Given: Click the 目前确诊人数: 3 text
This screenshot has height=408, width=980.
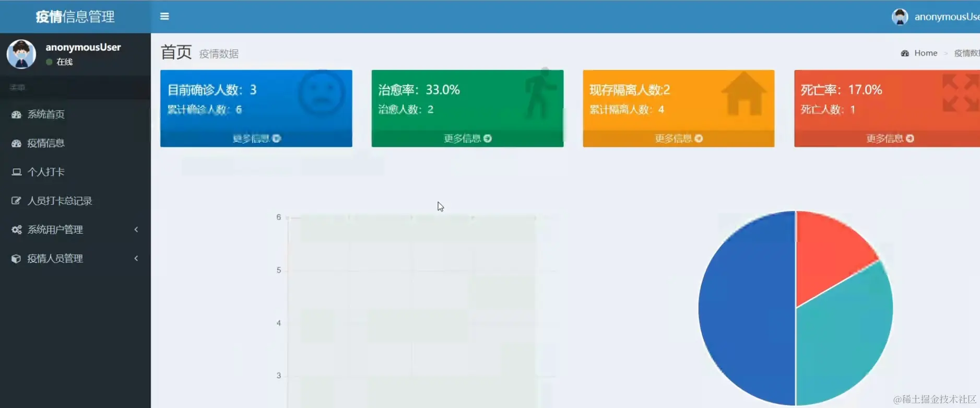Looking at the screenshot, I should click(x=212, y=90).
